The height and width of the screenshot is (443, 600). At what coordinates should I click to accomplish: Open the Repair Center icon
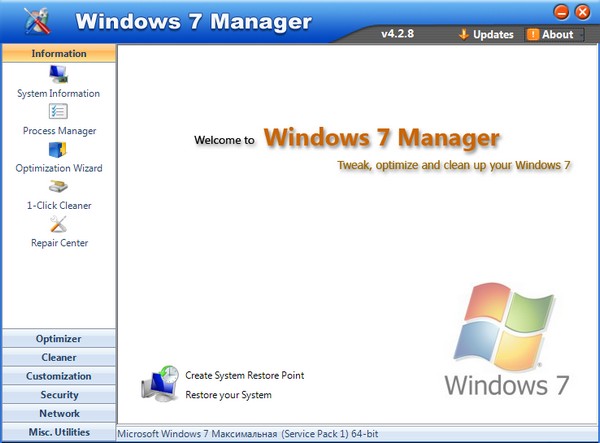[x=58, y=224]
